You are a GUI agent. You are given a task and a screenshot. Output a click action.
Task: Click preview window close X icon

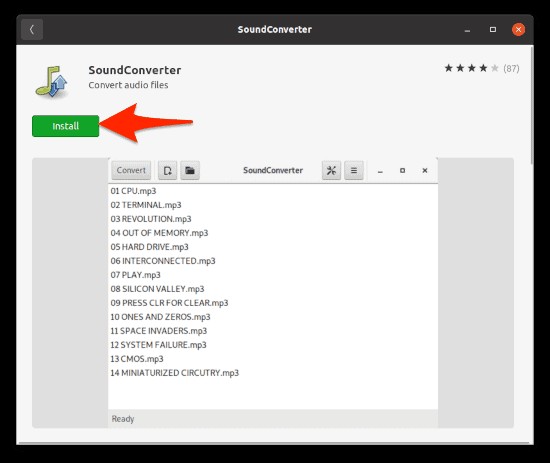pyautogui.click(x=425, y=170)
